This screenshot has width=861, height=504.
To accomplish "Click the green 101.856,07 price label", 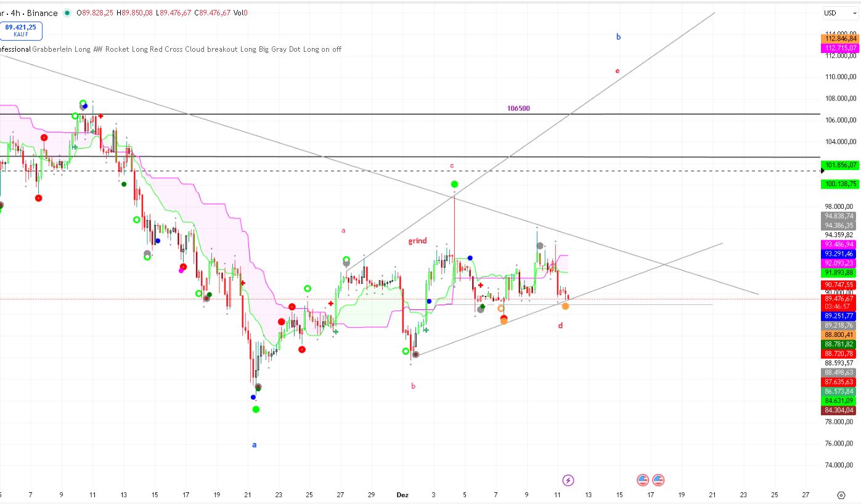I will click(x=839, y=165).
